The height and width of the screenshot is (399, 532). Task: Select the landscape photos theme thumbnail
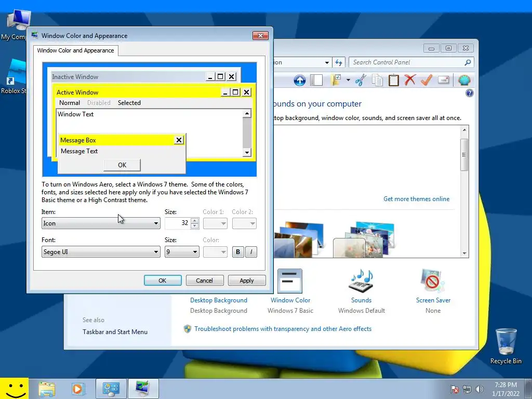click(299, 240)
